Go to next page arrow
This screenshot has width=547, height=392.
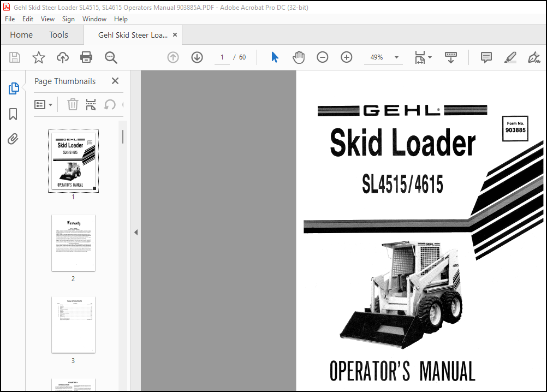tap(197, 57)
